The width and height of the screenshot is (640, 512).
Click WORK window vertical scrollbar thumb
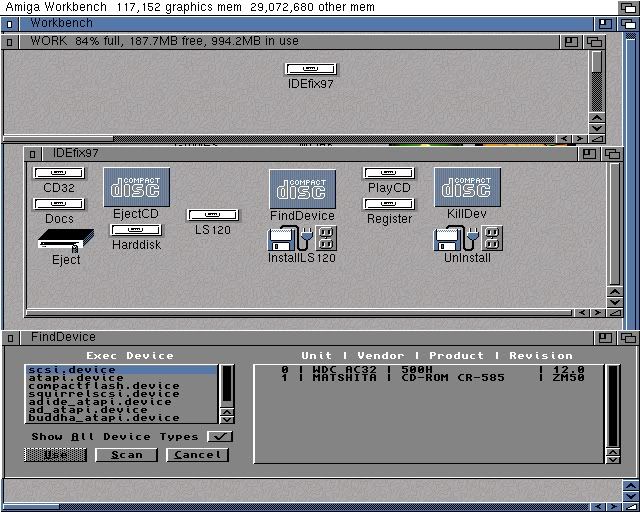pyautogui.click(x=597, y=62)
